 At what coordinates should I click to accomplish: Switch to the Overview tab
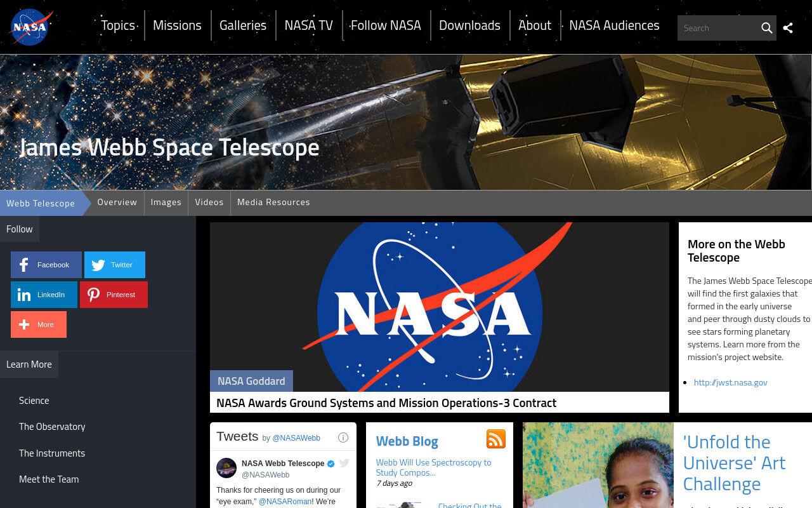pos(117,202)
